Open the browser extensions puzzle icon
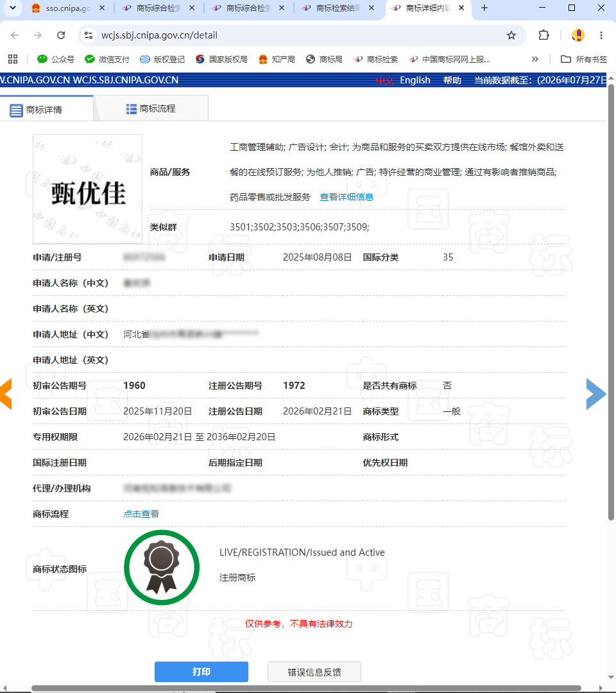616x693 pixels. [x=544, y=35]
